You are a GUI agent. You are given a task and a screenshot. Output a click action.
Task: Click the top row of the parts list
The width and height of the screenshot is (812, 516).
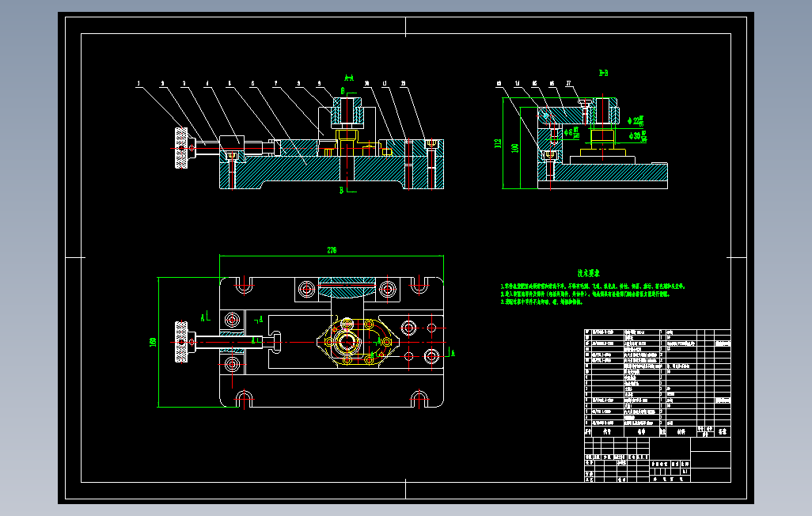tap(658, 332)
